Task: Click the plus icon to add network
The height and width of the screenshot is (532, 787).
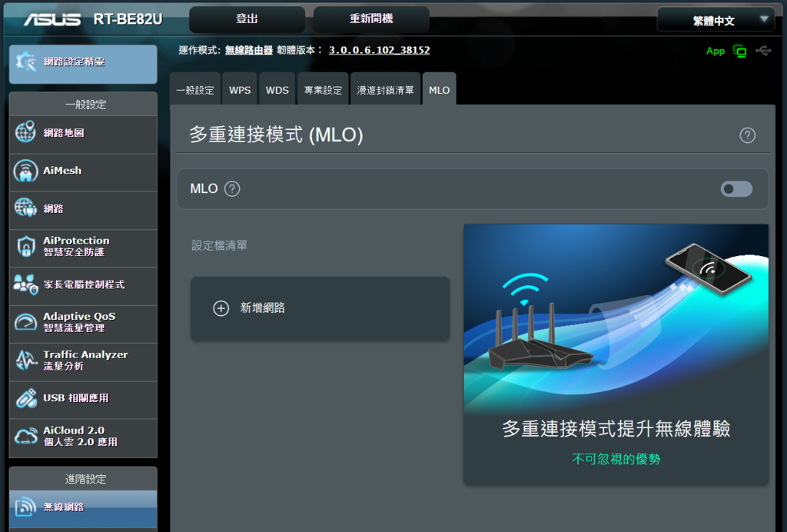Action: pos(221,308)
